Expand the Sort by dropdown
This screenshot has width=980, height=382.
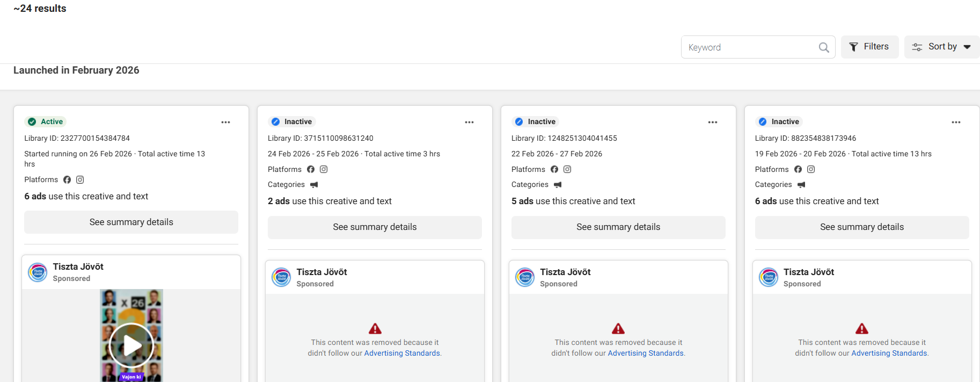click(x=941, y=47)
